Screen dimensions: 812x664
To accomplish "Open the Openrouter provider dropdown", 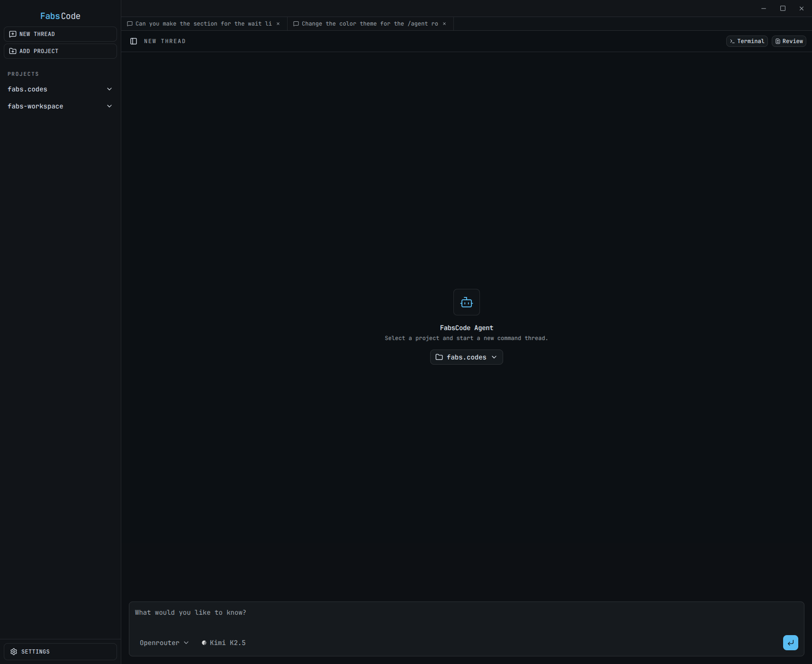I will click(x=164, y=643).
